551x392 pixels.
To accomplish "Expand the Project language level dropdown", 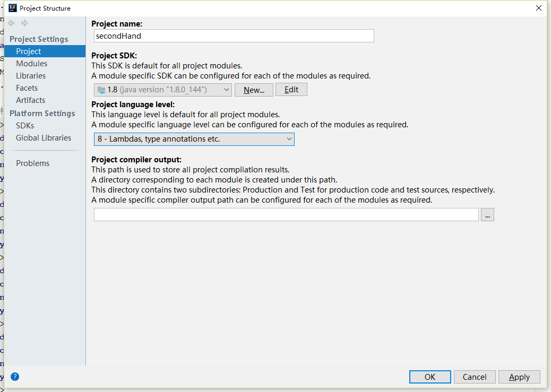I will [x=194, y=139].
